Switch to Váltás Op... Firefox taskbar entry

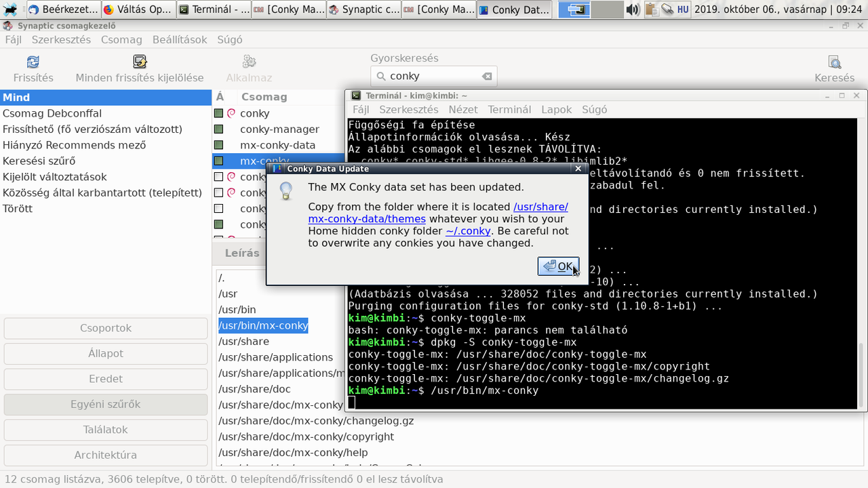[138, 9]
